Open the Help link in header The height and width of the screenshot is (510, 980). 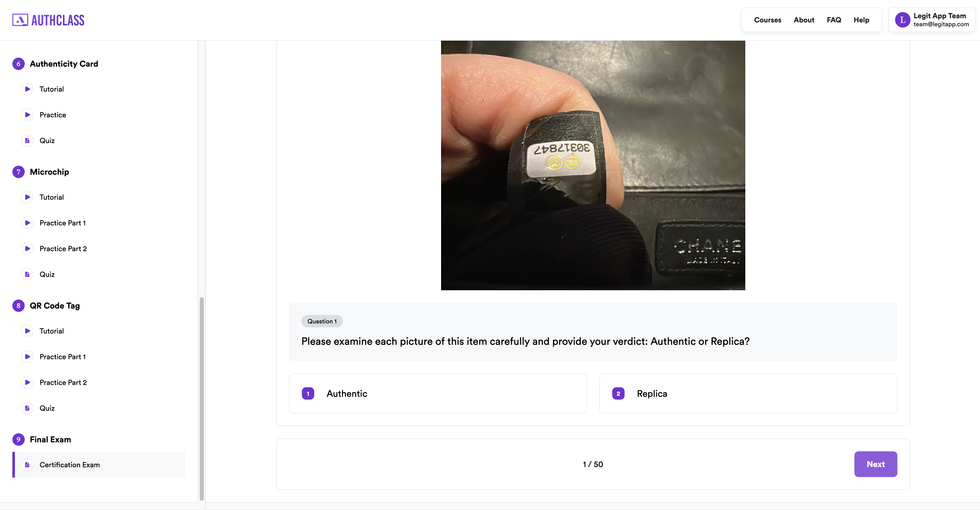point(861,20)
